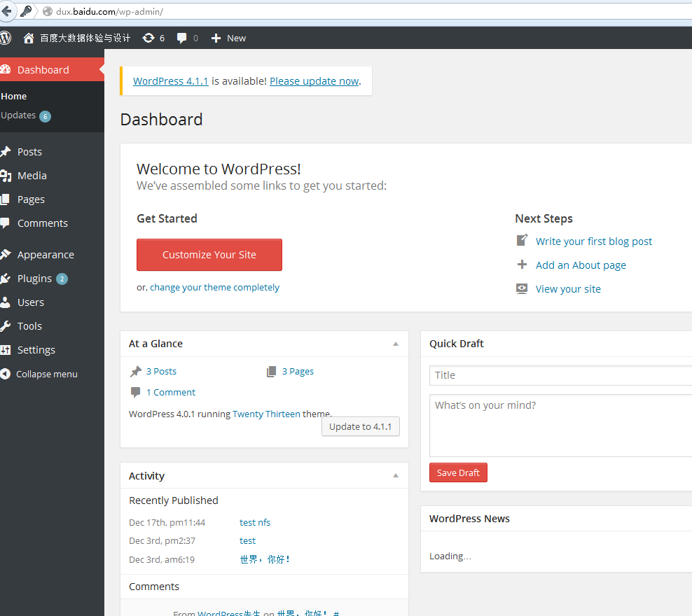Open updates via the refresh icon
Screen dimensions: 692x616
click(148, 38)
